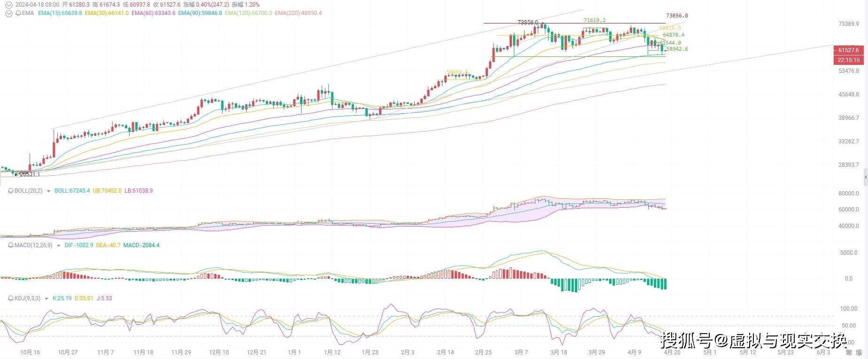Click the bell alert icon beside MACD(12,26,9)
868x359 pixels.
(11, 245)
